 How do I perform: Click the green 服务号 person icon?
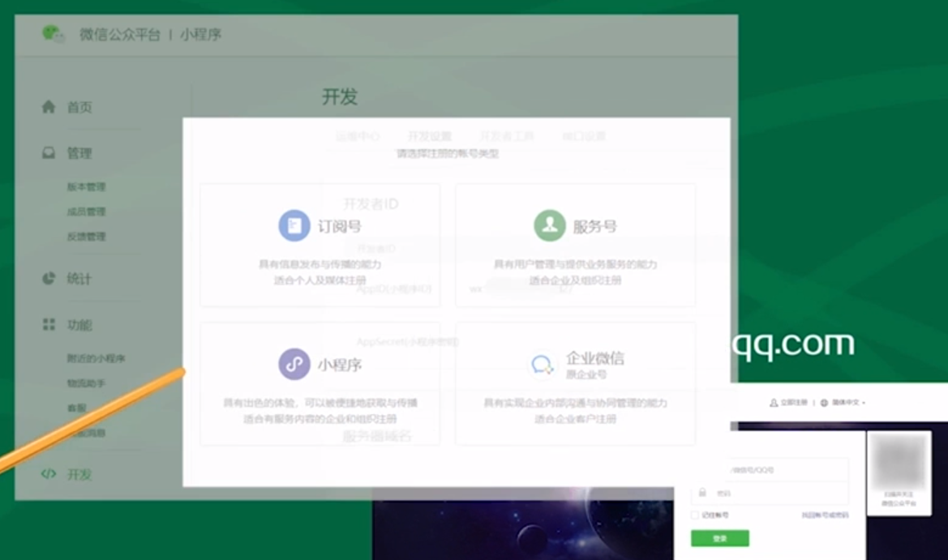550,226
